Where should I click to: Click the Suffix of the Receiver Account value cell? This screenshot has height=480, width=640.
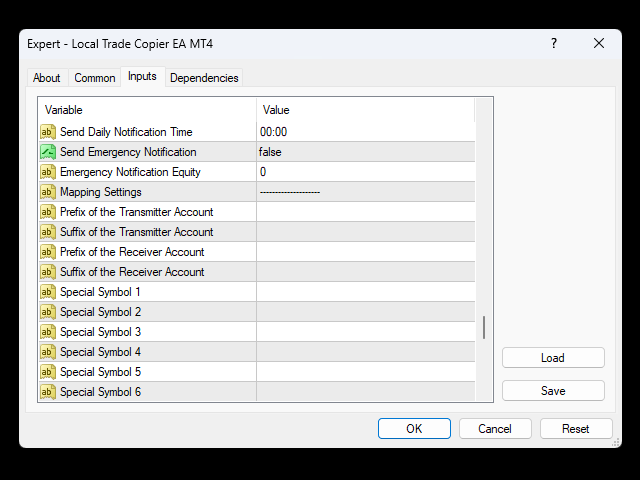coord(366,272)
